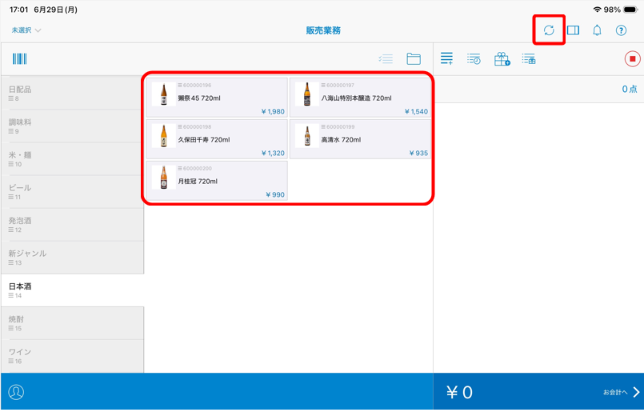Screen dimensions: 644x410
Task: Add 獺祭45 720ml product
Action: [217, 98]
